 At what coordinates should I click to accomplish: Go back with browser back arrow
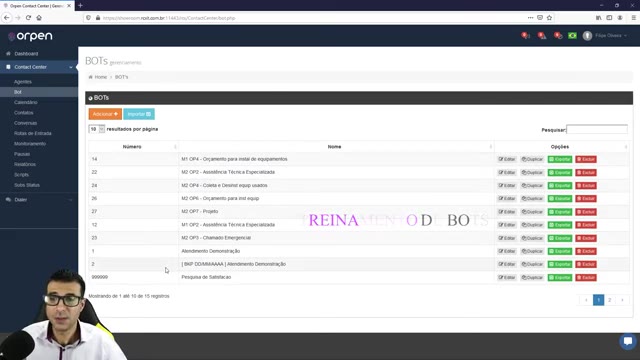(7, 18)
